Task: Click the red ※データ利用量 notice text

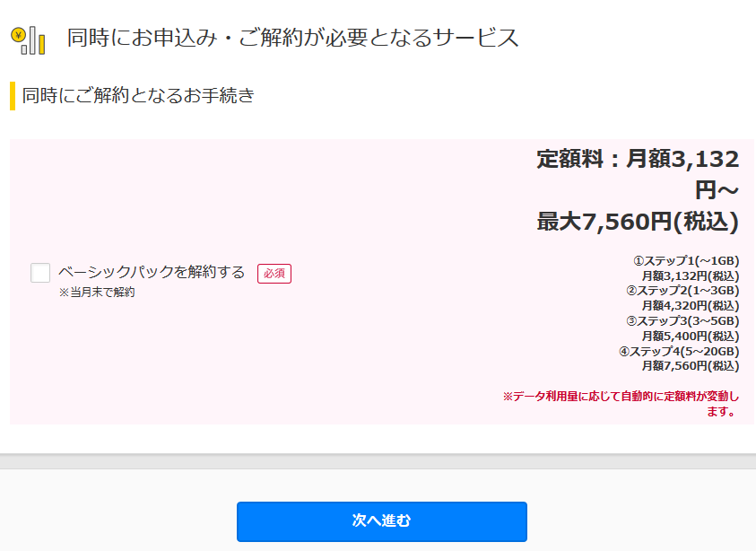Action: click(621, 404)
